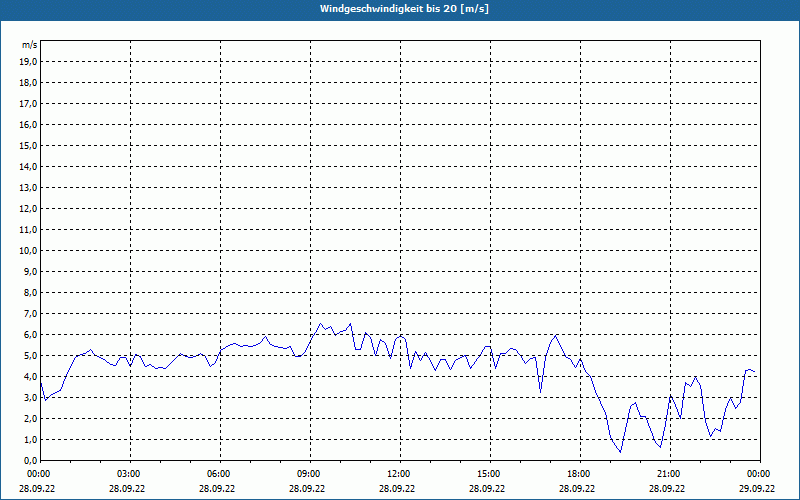Viewport: 800px width, 500px height.
Task: Click the 12:00 time label
Action: pos(400,474)
